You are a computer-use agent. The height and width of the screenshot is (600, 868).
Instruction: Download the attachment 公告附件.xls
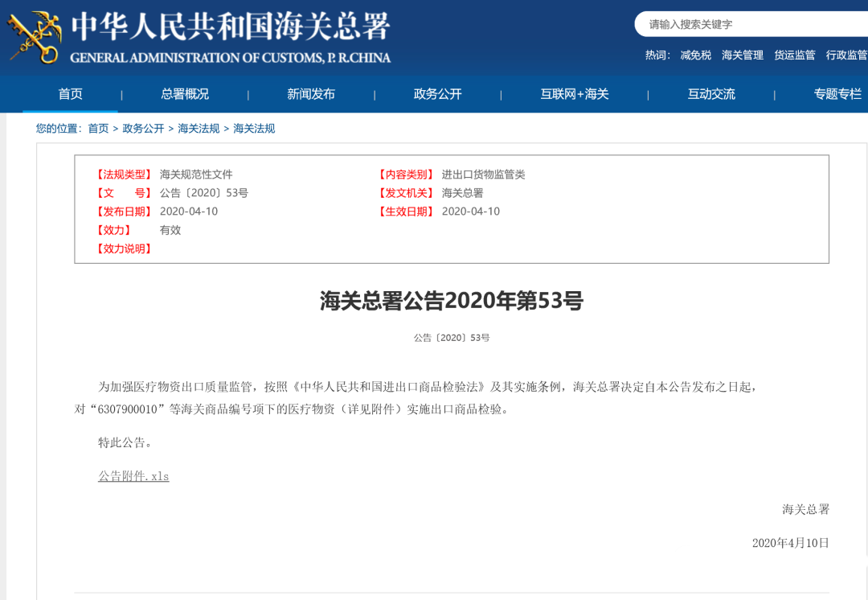133,476
